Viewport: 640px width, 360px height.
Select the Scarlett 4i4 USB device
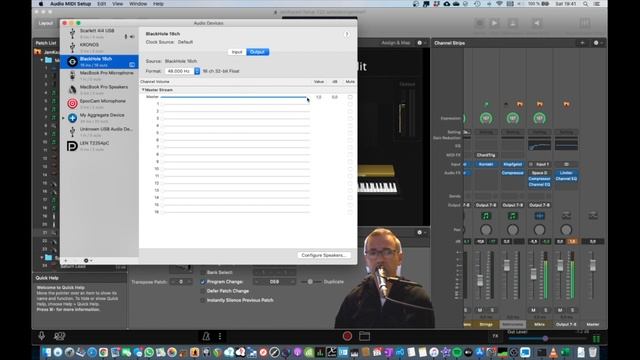[99, 33]
